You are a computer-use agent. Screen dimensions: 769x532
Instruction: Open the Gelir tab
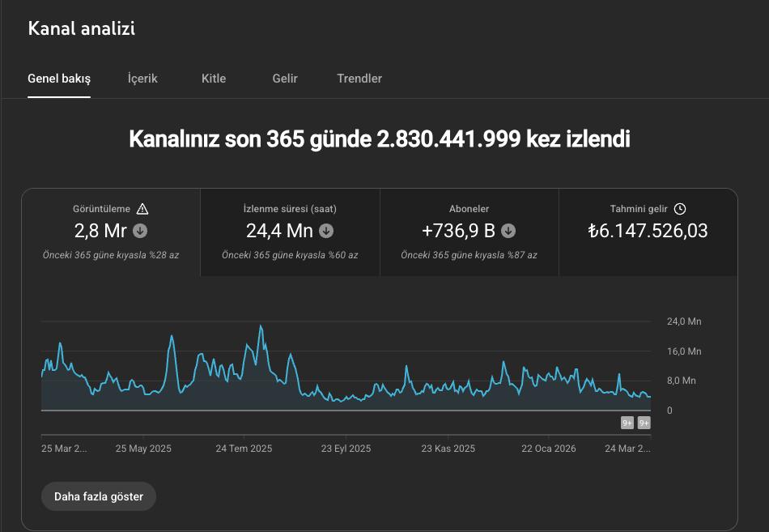click(x=284, y=79)
